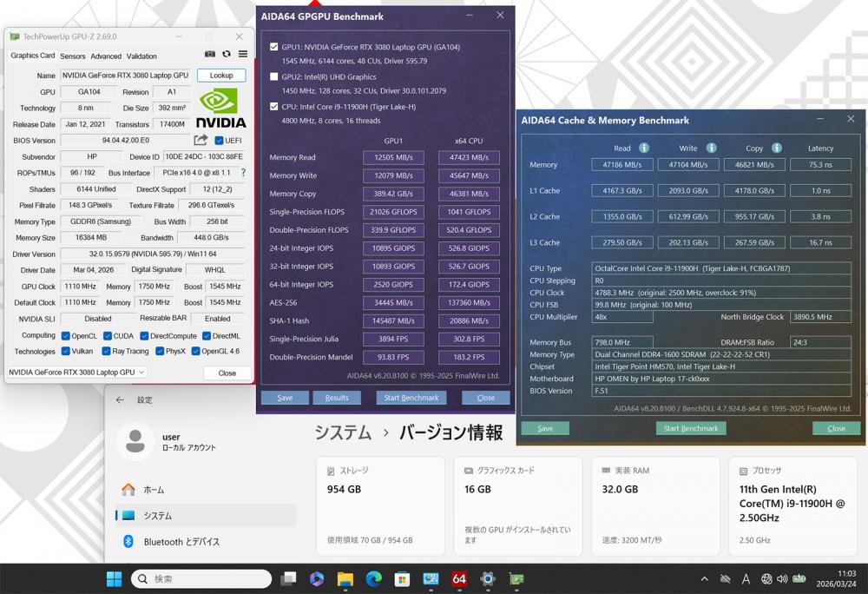868x594 pixels.
Task: Click Close in Cache & Memory Benchmark
Action: pyautogui.click(x=836, y=428)
